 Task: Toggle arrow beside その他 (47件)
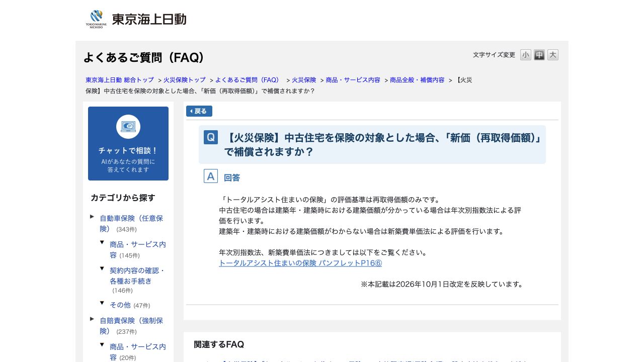coord(102,303)
